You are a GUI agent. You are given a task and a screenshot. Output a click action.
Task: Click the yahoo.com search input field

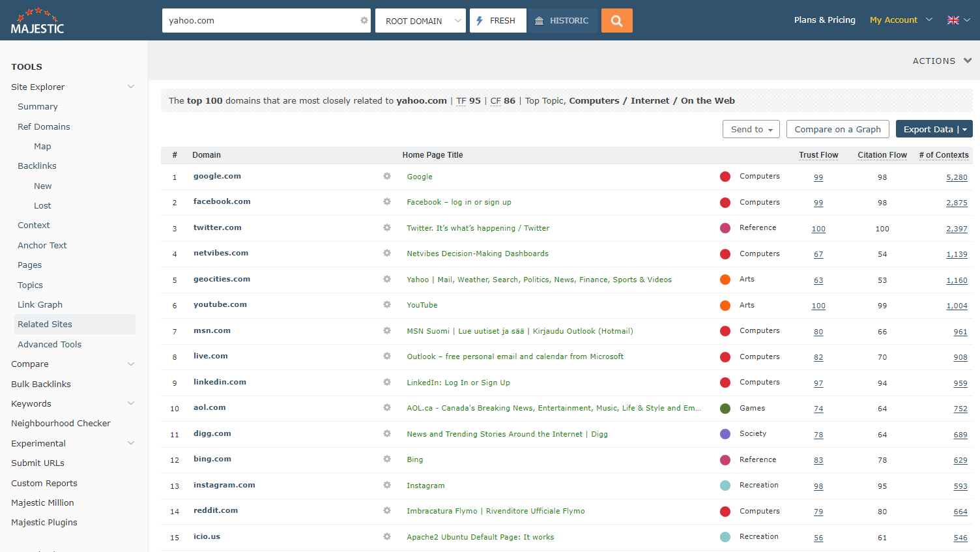(261, 21)
